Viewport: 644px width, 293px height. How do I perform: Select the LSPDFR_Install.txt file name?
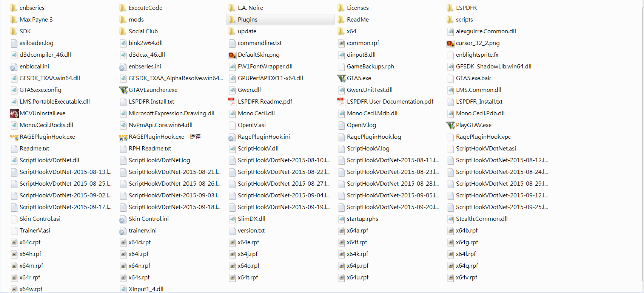(479, 102)
